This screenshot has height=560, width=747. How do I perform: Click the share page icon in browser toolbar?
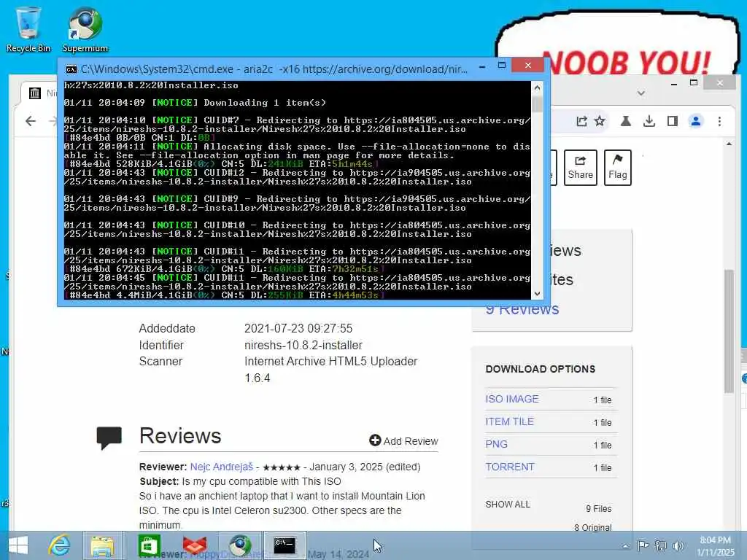click(581, 122)
